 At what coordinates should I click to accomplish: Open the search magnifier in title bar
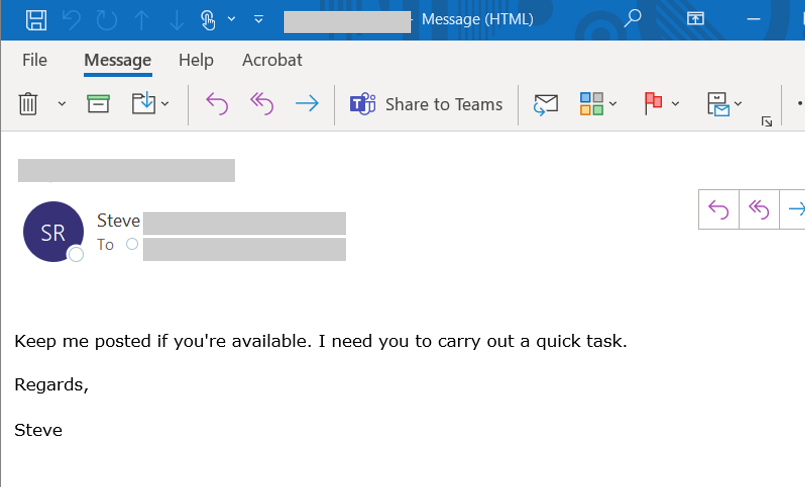pyautogui.click(x=632, y=19)
